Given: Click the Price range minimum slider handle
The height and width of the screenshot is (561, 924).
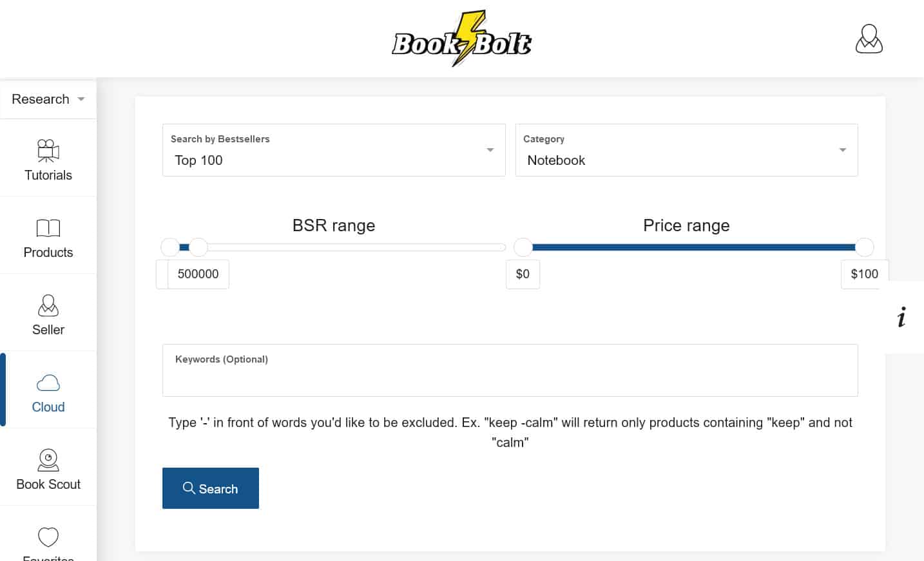Looking at the screenshot, I should [523, 247].
